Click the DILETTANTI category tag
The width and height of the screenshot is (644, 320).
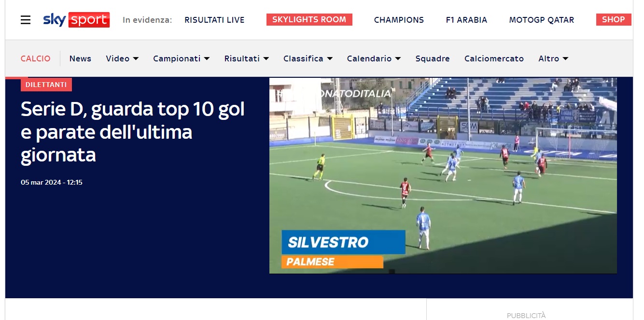(x=46, y=85)
